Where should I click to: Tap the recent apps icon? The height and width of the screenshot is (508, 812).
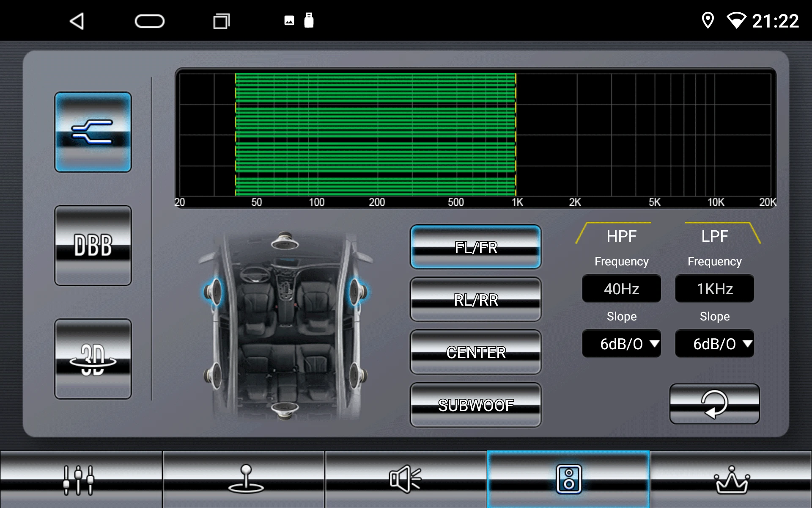point(221,21)
